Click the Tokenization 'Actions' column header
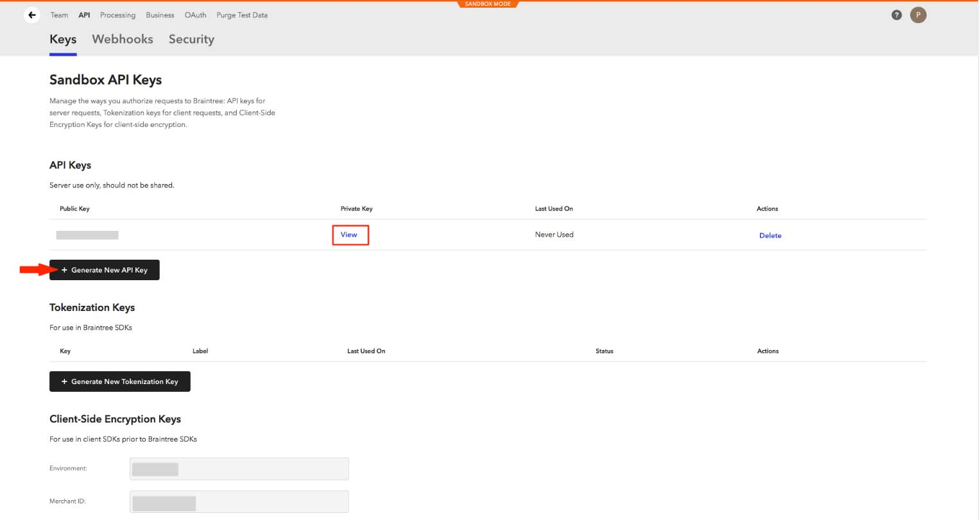This screenshot has height=520, width=980. tap(768, 351)
